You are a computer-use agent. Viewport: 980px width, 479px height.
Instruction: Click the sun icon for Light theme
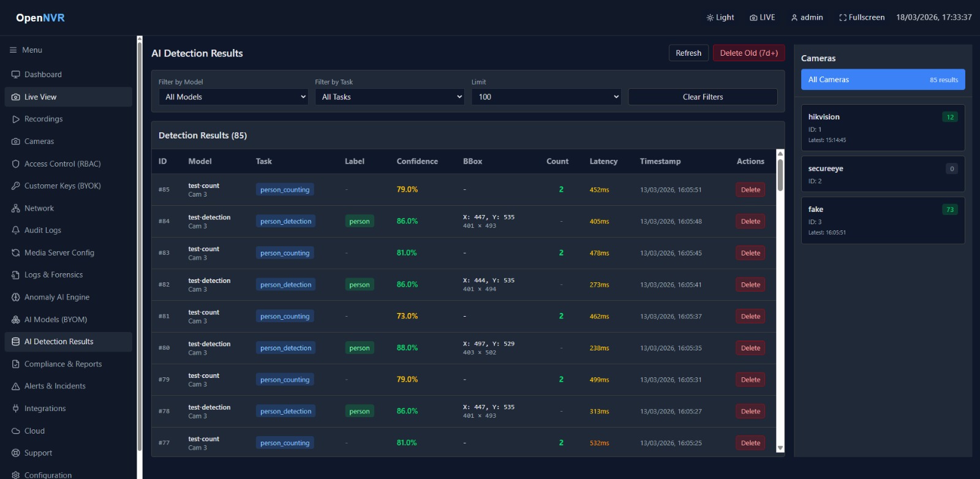pos(710,18)
